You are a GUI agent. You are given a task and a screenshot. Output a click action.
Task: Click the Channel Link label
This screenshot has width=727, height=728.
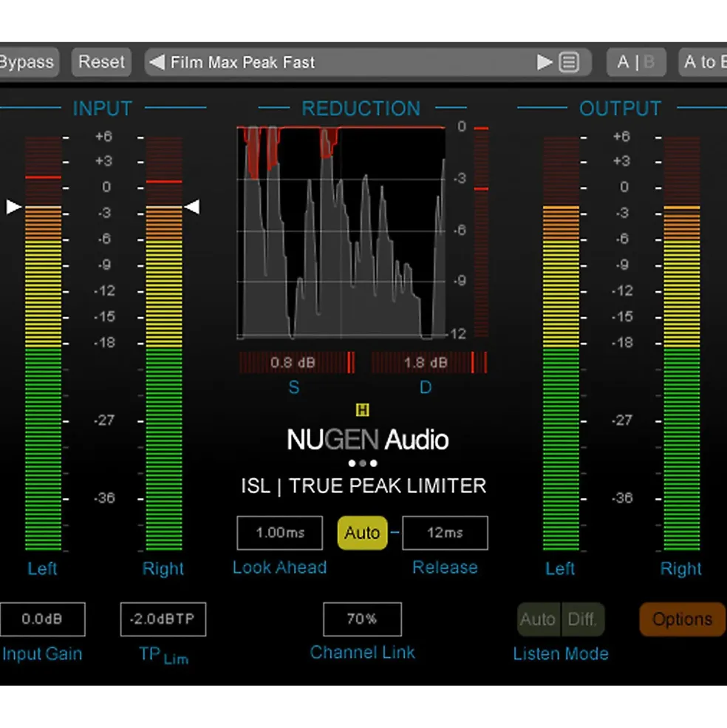coord(362,653)
